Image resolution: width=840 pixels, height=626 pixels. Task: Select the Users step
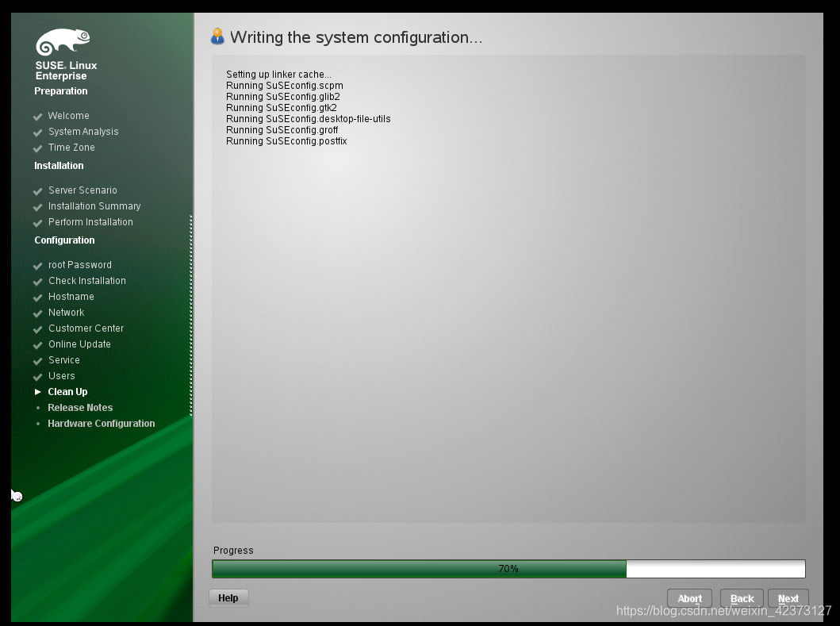[62, 376]
